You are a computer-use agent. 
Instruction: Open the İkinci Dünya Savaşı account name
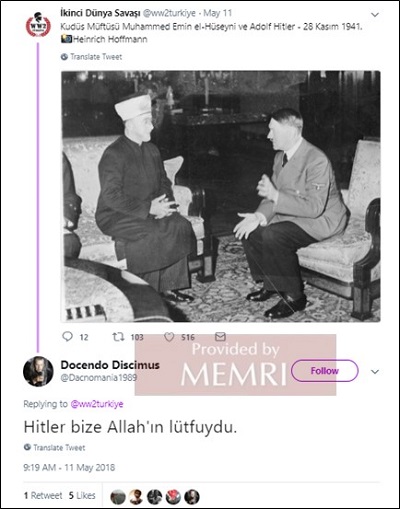[100, 13]
